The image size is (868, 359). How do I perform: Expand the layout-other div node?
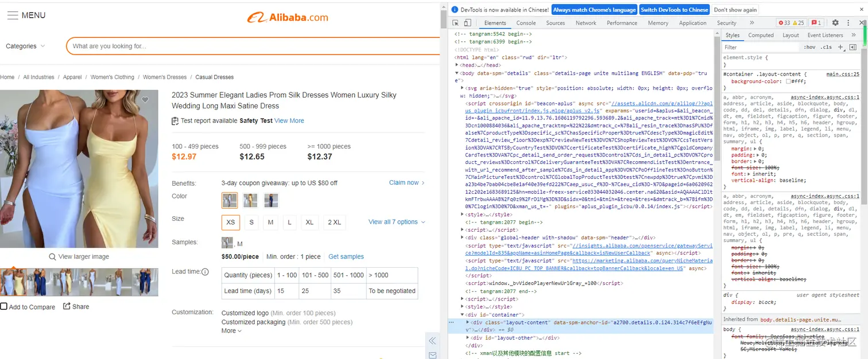468,338
